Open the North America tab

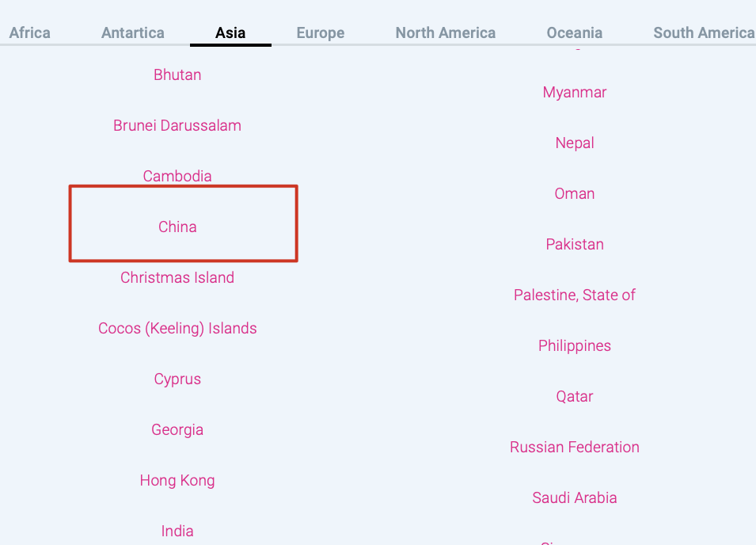pos(446,32)
